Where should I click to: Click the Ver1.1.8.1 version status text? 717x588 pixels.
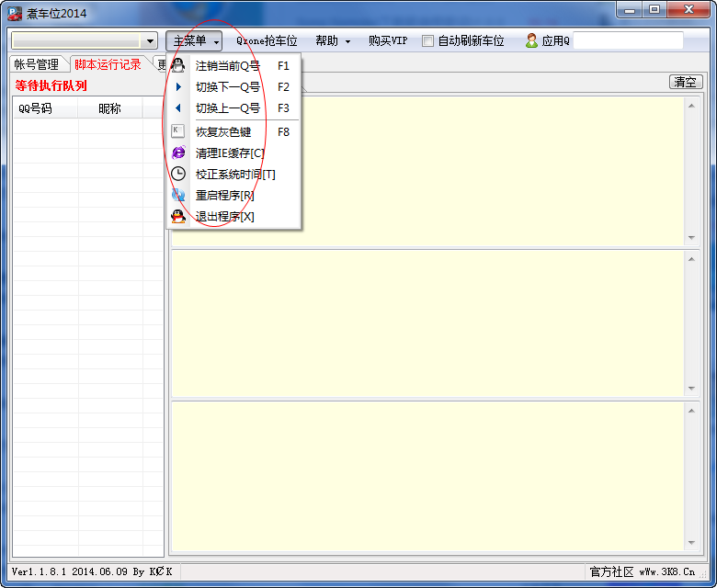[x=91, y=571]
